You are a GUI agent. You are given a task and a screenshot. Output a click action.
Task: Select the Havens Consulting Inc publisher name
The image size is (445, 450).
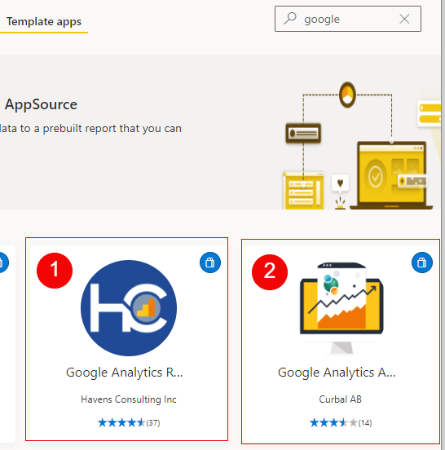click(129, 399)
